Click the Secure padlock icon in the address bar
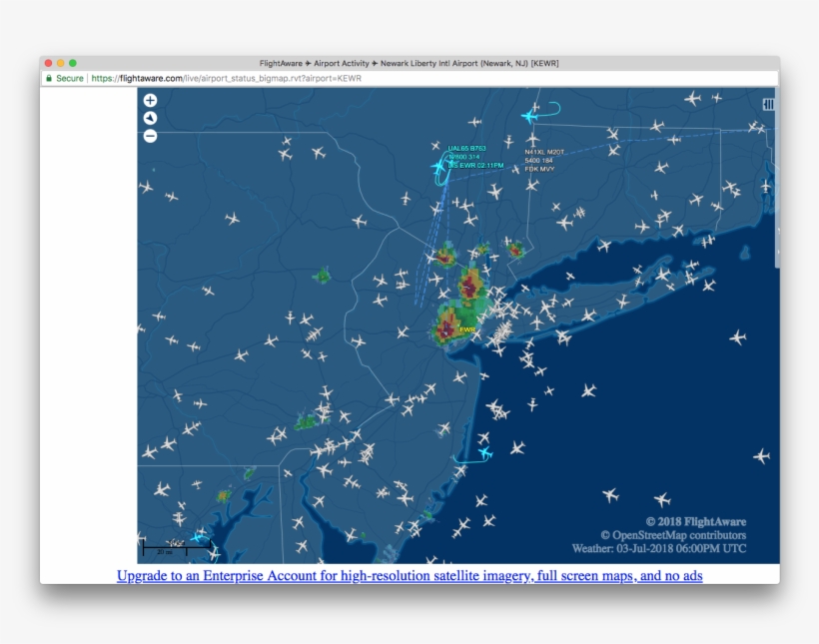Viewport: 819px width, 644px height. [x=49, y=76]
